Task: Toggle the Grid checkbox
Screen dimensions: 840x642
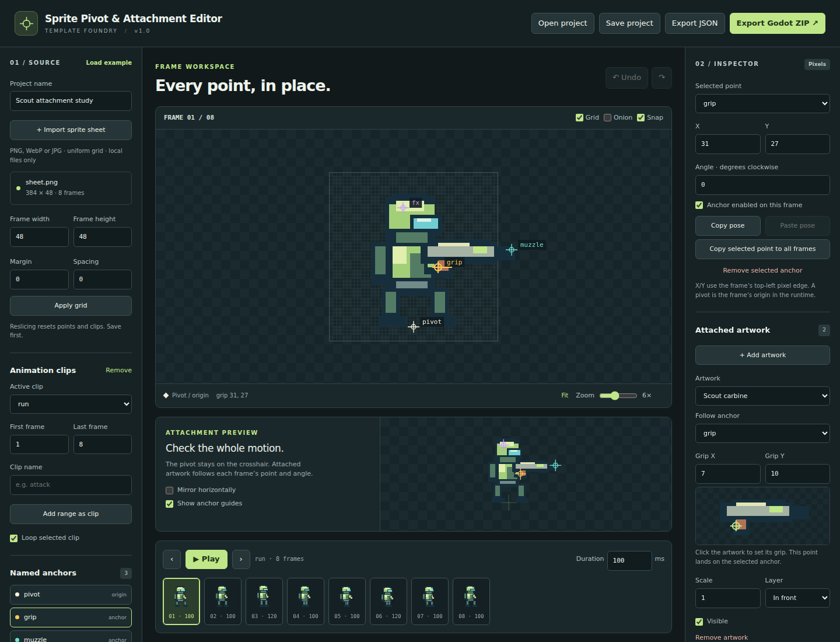Action: [x=579, y=117]
